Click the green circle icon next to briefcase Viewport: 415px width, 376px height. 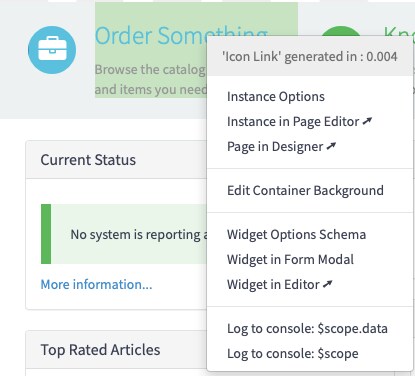[341, 31]
